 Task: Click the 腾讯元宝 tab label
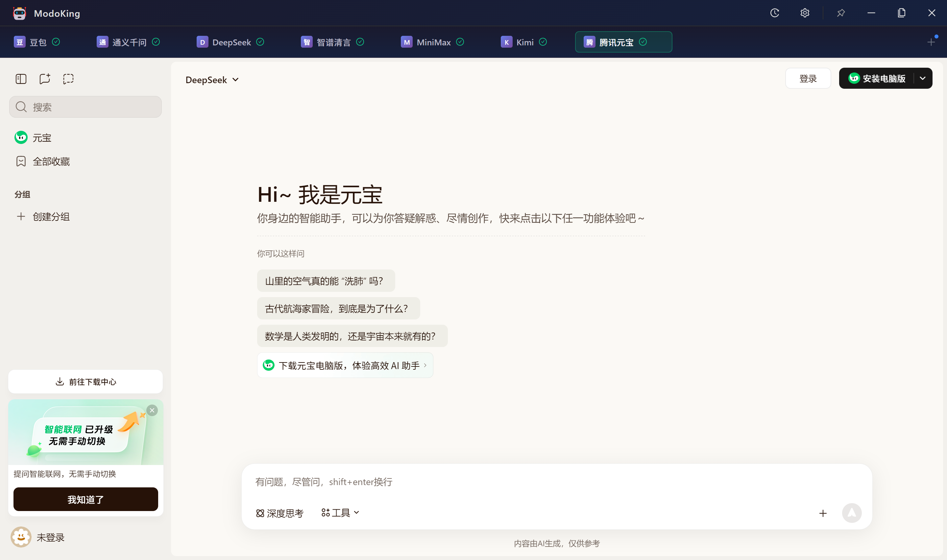pos(616,42)
